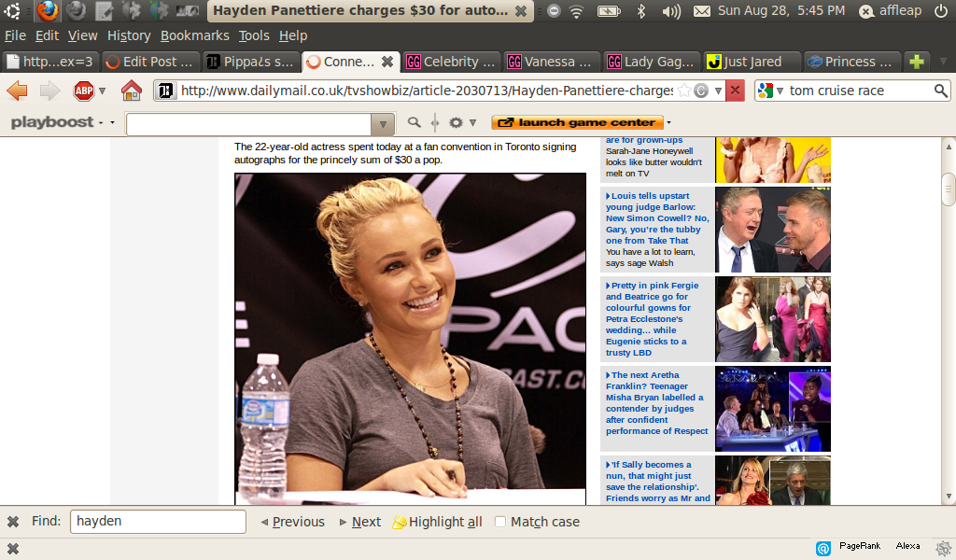
Task: Close the active Conne... tab
Action: 387,62
